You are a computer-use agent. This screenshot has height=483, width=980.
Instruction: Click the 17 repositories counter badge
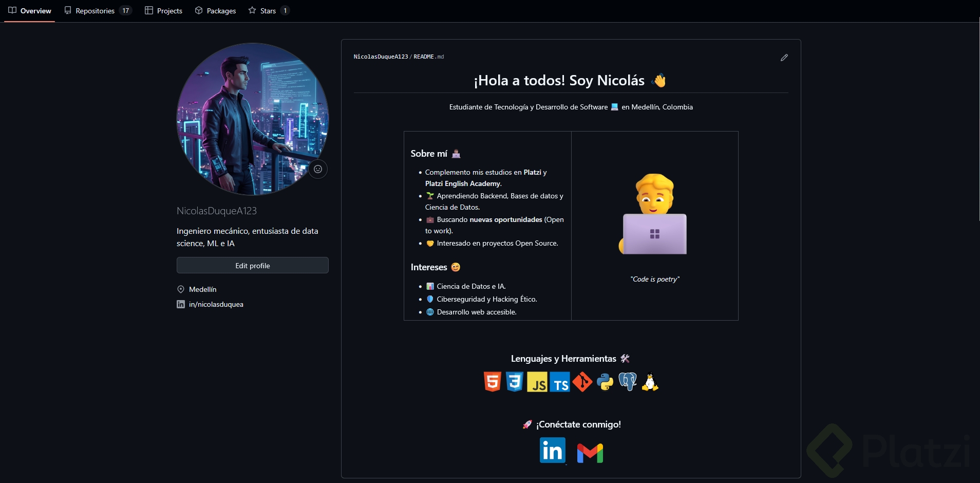tap(126, 10)
